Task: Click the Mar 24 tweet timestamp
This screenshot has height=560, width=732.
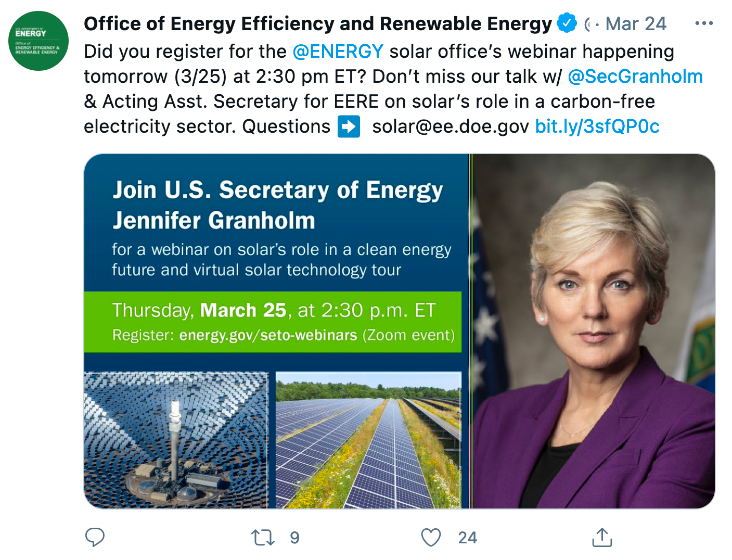Action: click(x=636, y=24)
